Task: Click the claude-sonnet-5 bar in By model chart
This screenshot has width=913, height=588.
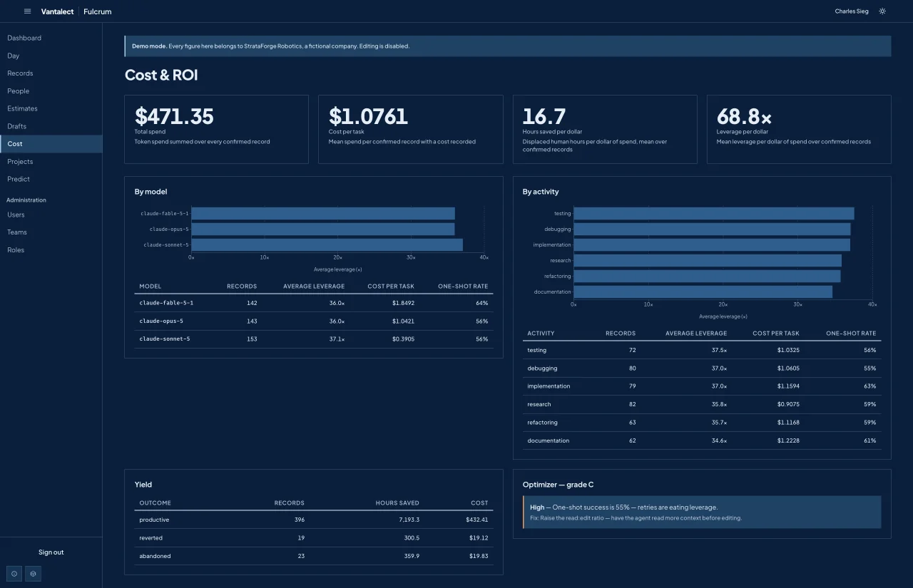Action: pyautogui.click(x=327, y=245)
